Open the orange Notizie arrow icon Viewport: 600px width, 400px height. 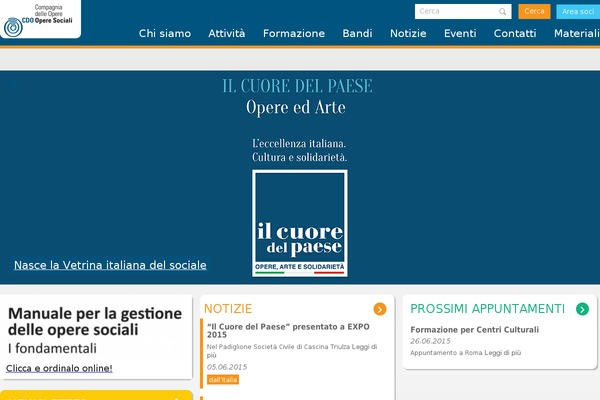click(x=380, y=309)
